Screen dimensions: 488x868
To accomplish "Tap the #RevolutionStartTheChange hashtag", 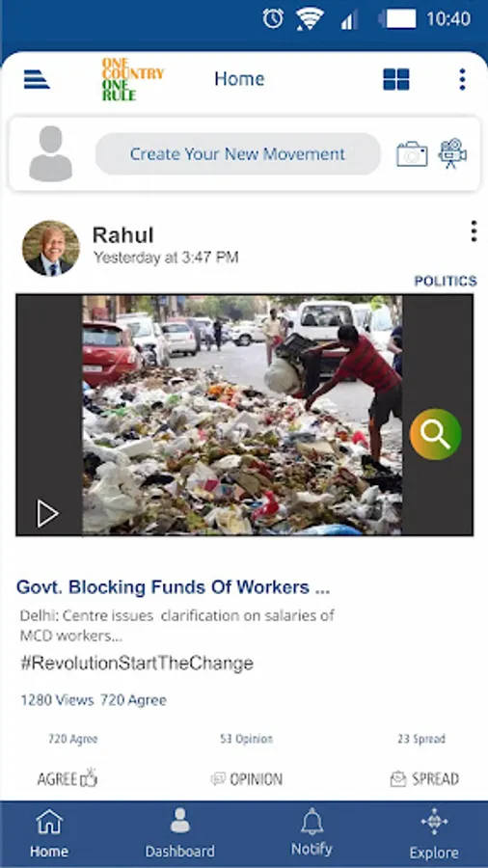I will (x=137, y=664).
